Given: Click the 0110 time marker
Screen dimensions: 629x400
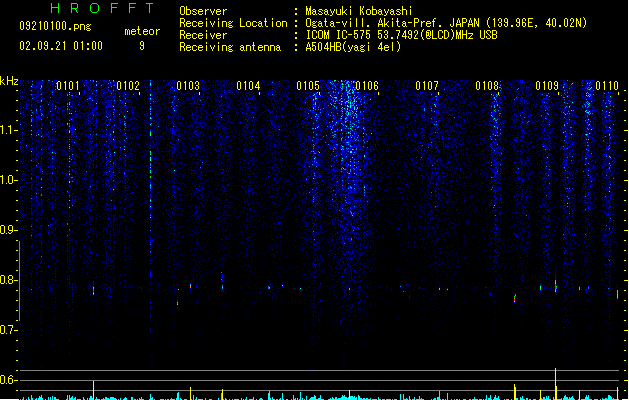Looking at the screenshot, I should point(607,86).
